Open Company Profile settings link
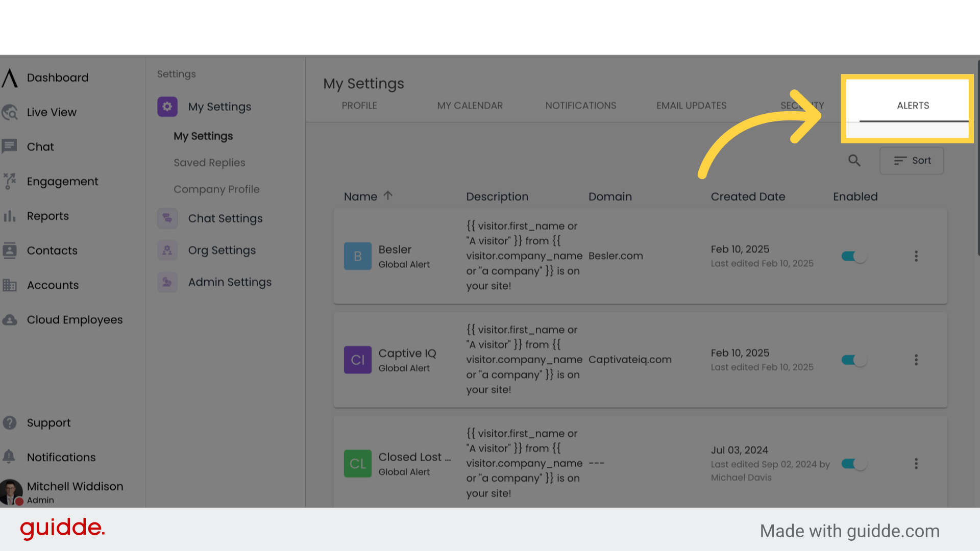 click(216, 189)
